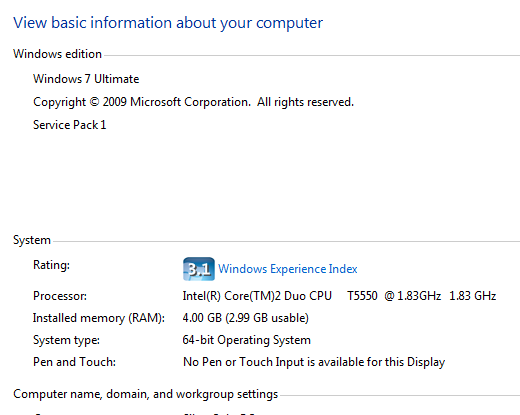
Task: Select the Processor label
Action: click(60, 296)
